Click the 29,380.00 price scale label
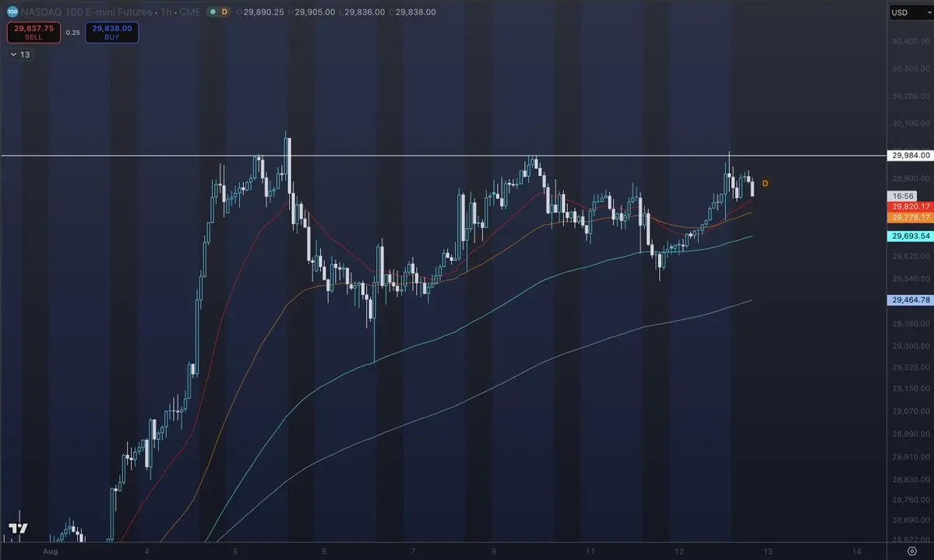This screenshot has height=560, width=934. click(x=911, y=324)
